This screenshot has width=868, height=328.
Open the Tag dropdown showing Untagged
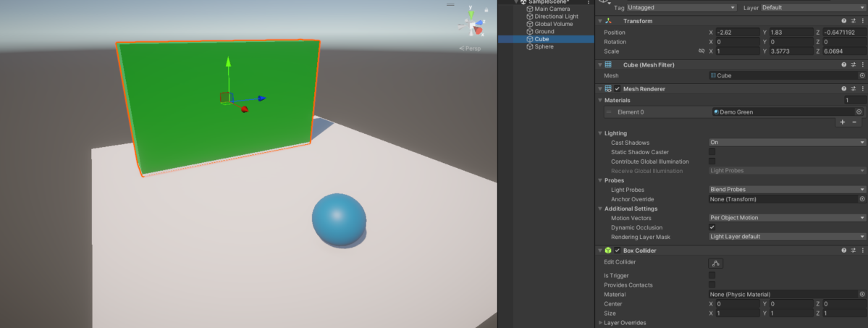point(682,8)
